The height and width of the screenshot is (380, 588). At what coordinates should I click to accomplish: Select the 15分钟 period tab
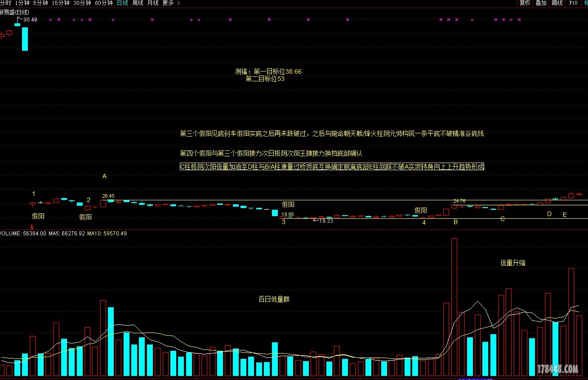tap(61, 3)
